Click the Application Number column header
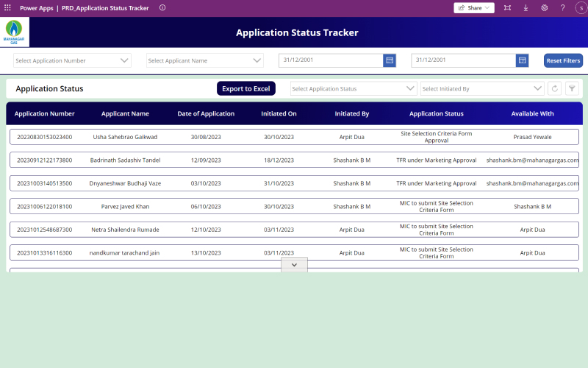The height and width of the screenshot is (368, 588). [x=45, y=114]
